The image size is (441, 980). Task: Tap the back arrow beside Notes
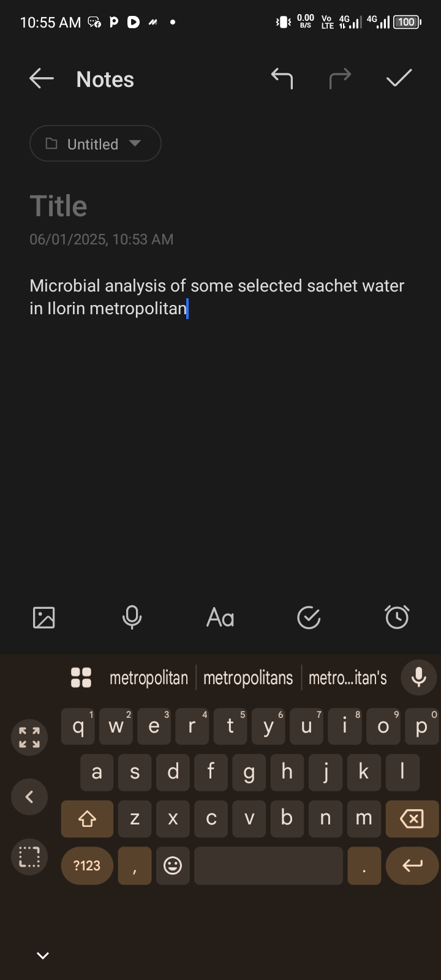click(x=42, y=79)
